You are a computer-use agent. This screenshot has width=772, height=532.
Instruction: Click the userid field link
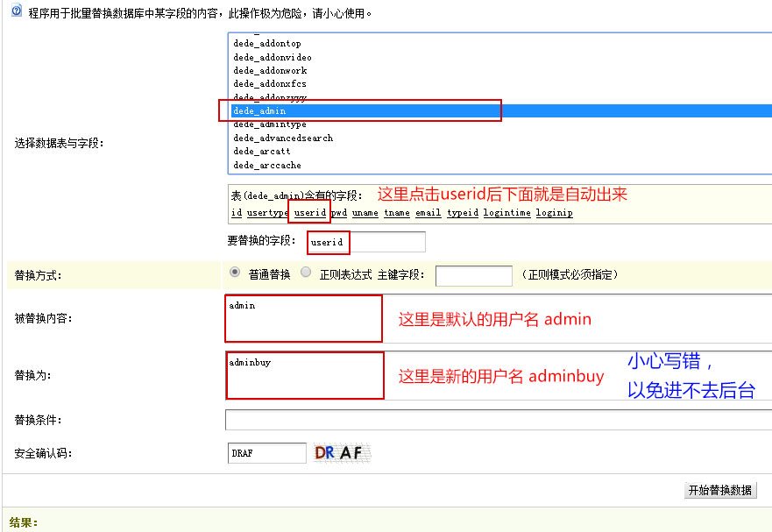click(x=309, y=212)
